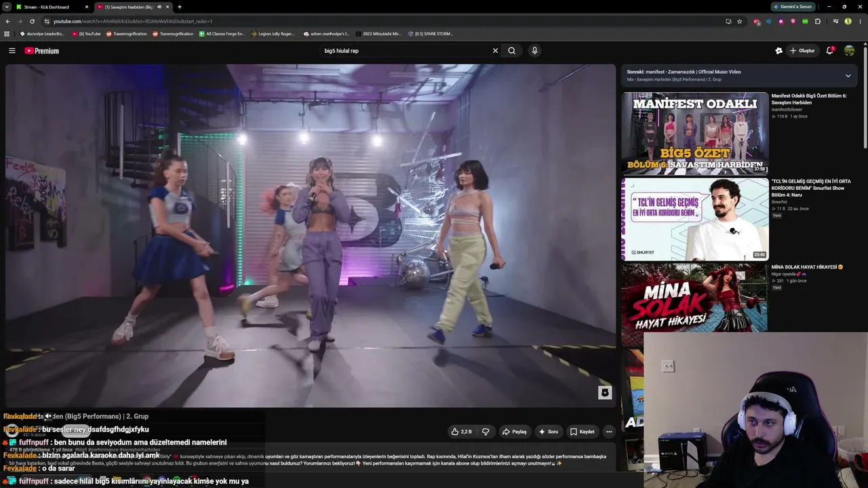The height and width of the screenshot is (488, 868).
Task: Click the Sonraki: manifest - Zamansızdık text
Action: (x=684, y=72)
